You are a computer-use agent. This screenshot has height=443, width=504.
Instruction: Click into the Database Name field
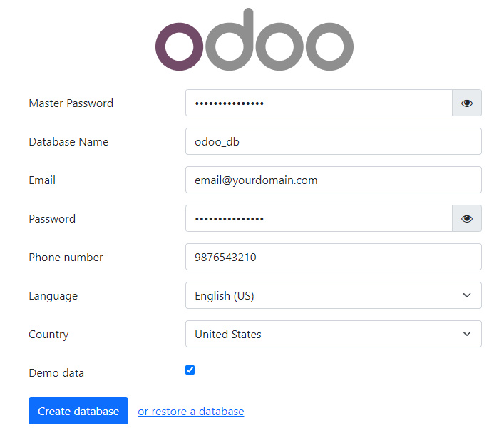tap(333, 141)
